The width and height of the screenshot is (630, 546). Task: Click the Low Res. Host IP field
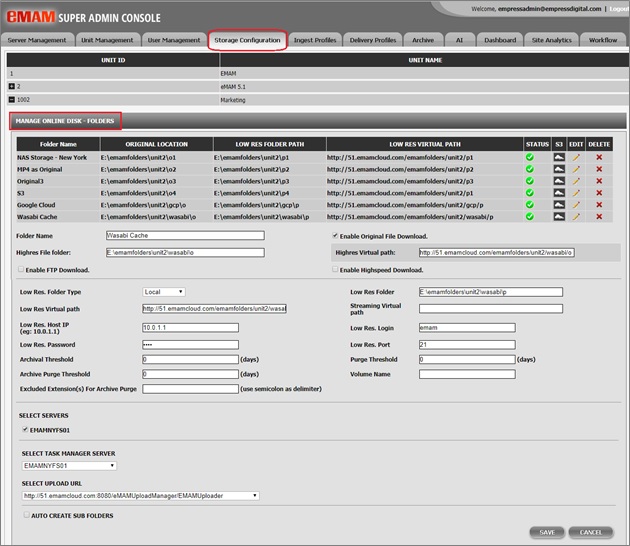pyautogui.click(x=190, y=327)
